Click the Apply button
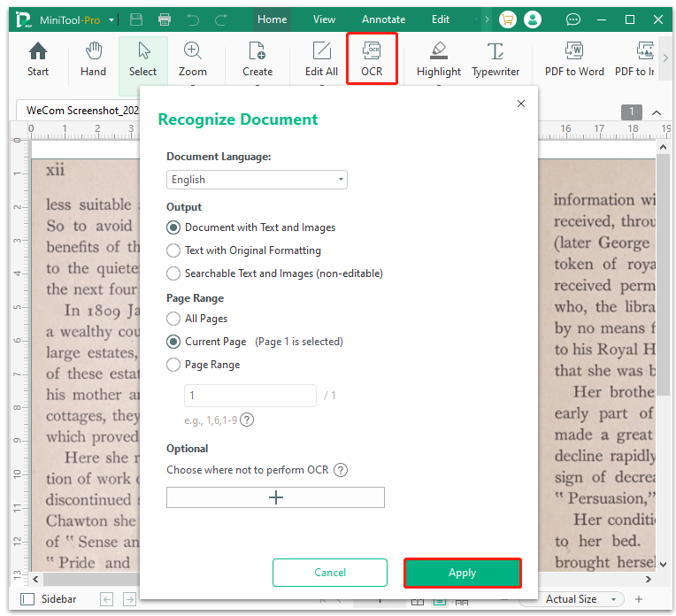Image resolution: width=676 pixels, height=616 pixels. pos(463,573)
